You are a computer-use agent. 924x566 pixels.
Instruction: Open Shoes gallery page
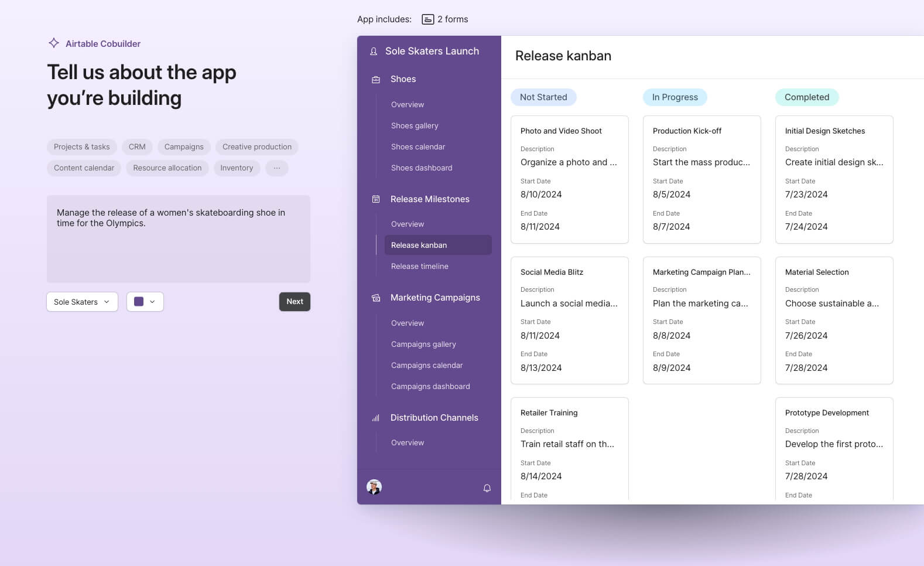click(x=415, y=125)
